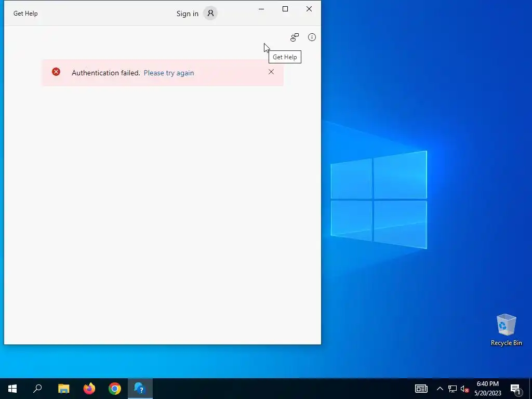Click the Please try again link
The width and height of the screenshot is (532, 399).
[x=169, y=73]
